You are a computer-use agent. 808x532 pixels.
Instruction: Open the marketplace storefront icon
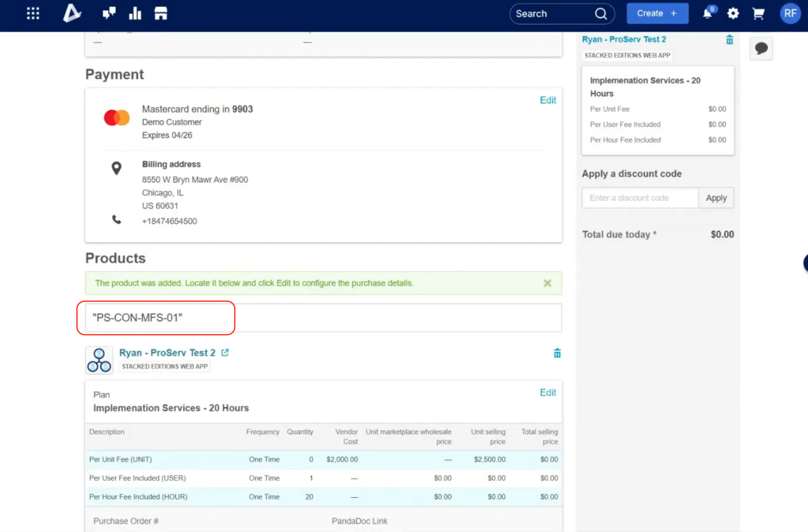[x=161, y=13]
